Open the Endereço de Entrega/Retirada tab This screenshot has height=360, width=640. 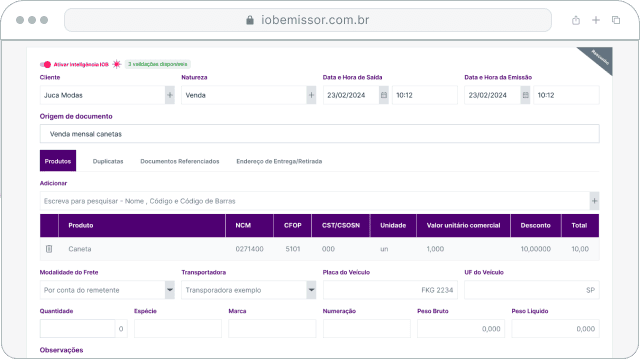pos(279,161)
